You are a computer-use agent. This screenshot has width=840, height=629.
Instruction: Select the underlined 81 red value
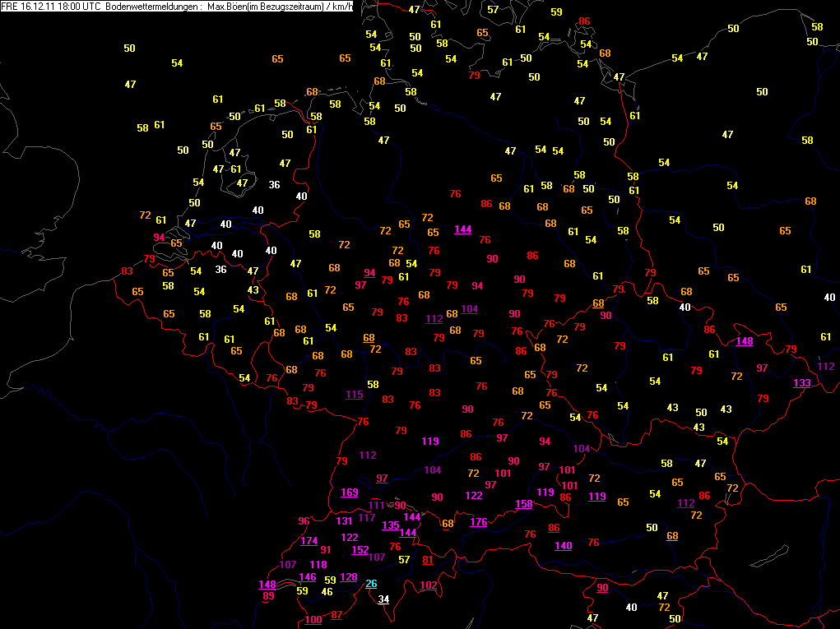428,560
